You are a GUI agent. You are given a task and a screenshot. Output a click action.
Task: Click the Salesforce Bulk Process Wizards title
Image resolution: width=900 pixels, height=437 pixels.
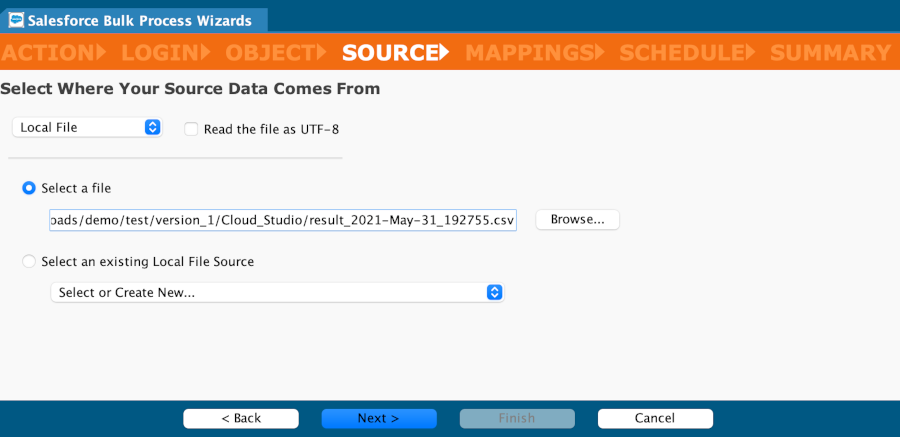pos(141,18)
